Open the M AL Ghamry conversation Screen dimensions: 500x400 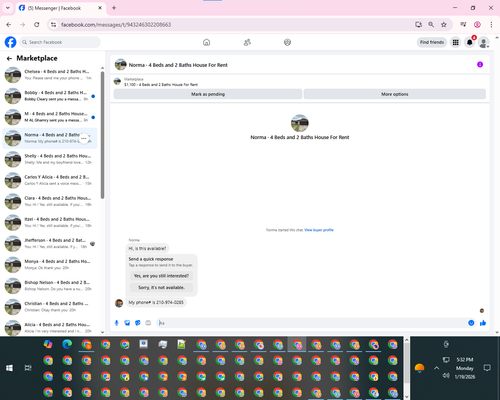pyautogui.click(x=50, y=117)
